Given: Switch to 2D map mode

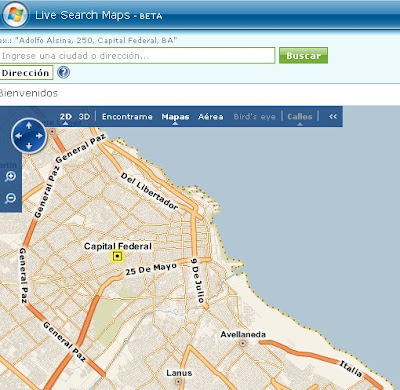Looking at the screenshot, I should click(66, 117).
